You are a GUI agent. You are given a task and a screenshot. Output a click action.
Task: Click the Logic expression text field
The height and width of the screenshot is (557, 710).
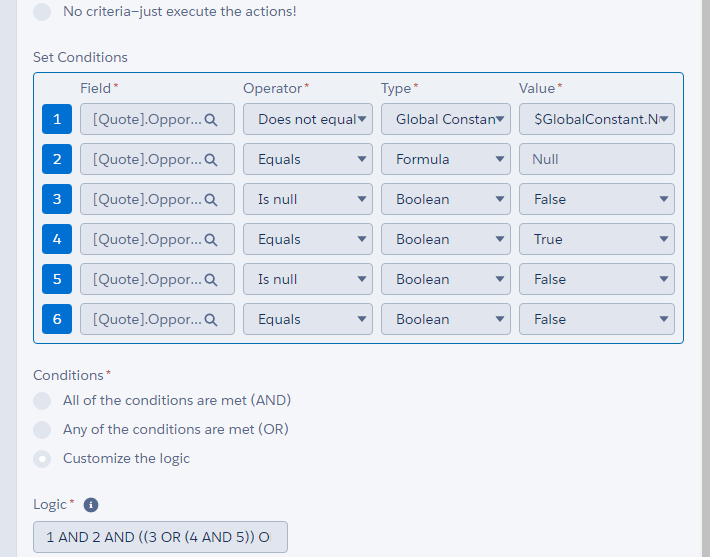tap(160, 537)
